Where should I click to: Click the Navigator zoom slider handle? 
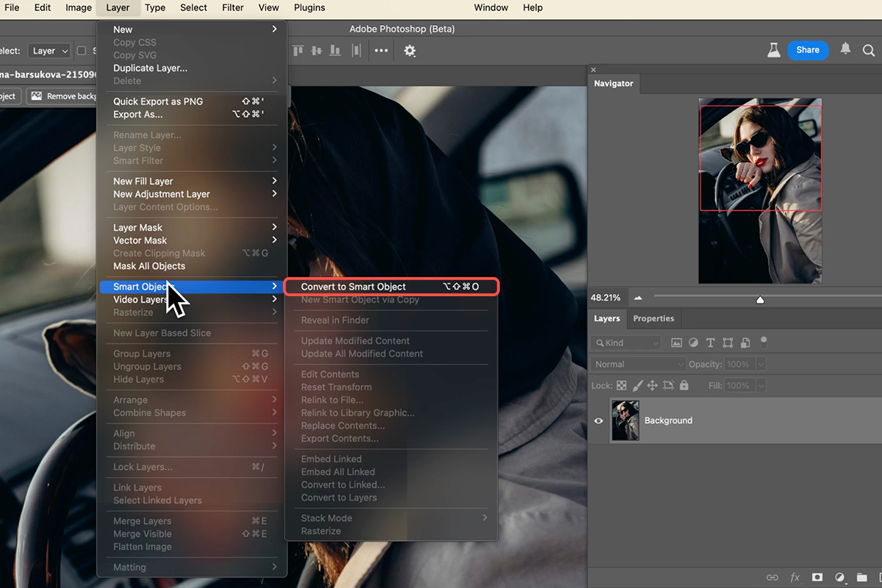(760, 299)
